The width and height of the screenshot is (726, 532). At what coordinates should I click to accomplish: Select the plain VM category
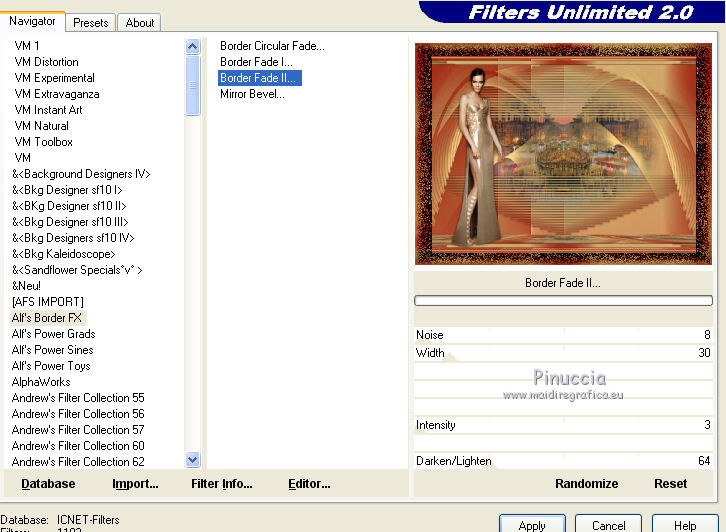coord(23,158)
